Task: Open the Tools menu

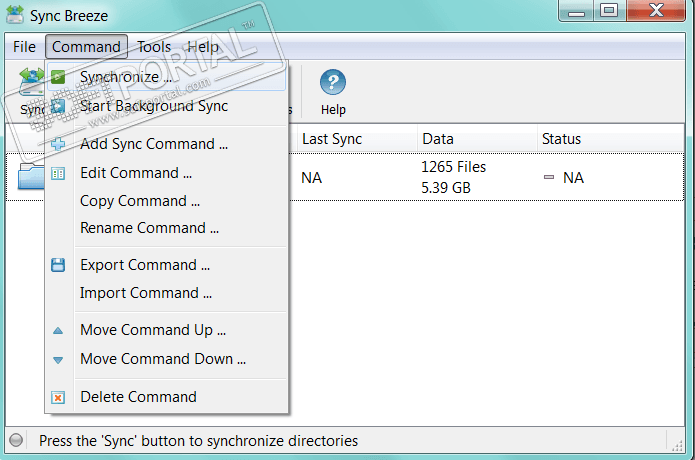Action: click(154, 47)
